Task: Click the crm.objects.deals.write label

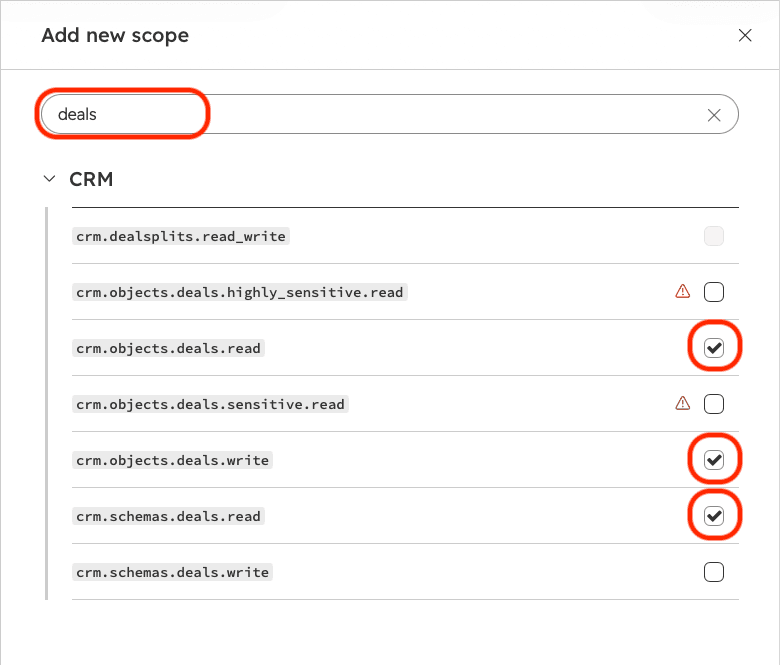Action: [173, 460]
